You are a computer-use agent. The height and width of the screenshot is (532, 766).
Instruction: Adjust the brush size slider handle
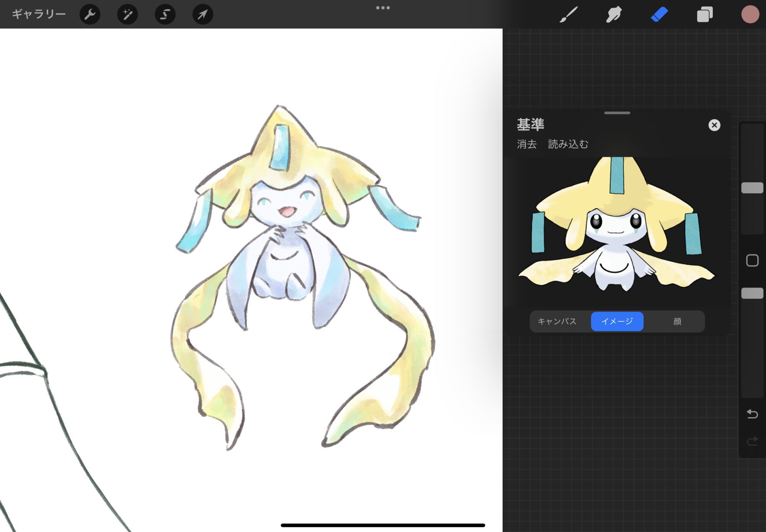pyautogui.click(x=752, y=188)
